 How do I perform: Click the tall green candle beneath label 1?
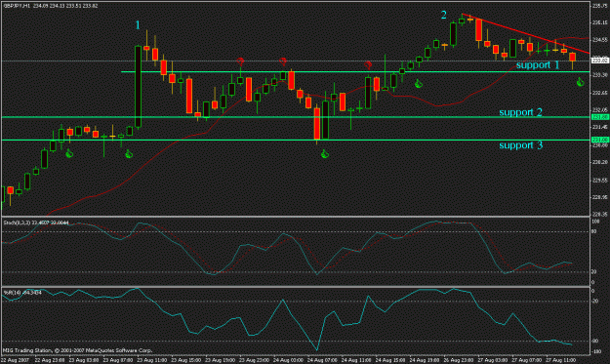138,86
